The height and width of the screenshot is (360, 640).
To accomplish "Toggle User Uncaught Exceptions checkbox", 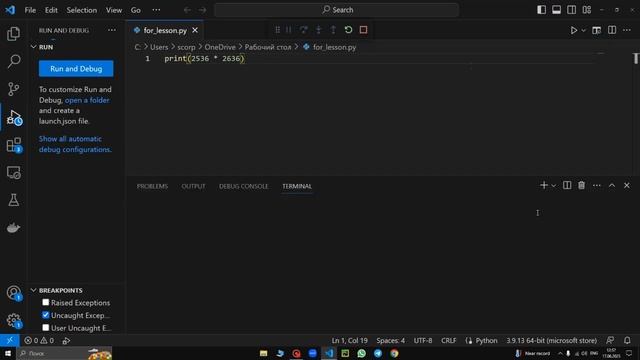I will pyautogui.click(x=46, y=328).
